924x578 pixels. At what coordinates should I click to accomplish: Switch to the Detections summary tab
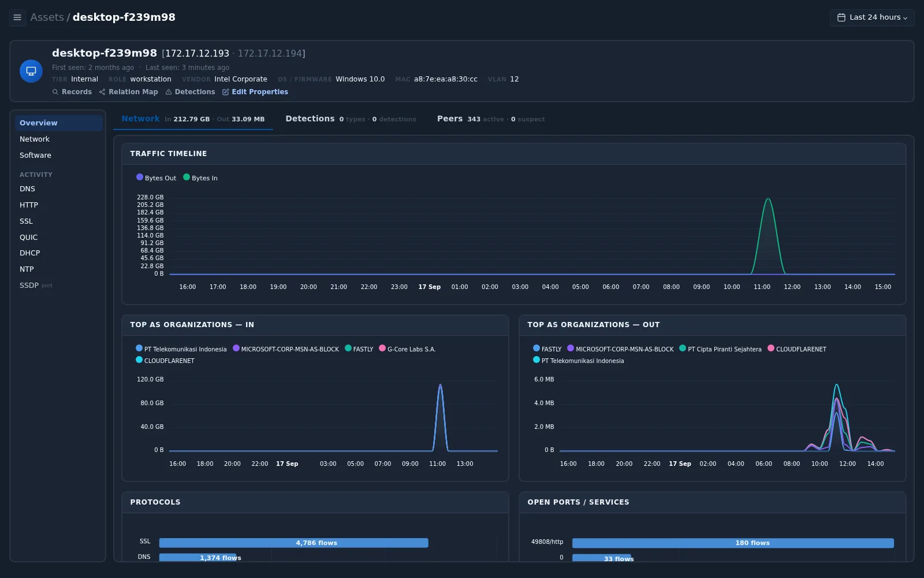[351, 119]
